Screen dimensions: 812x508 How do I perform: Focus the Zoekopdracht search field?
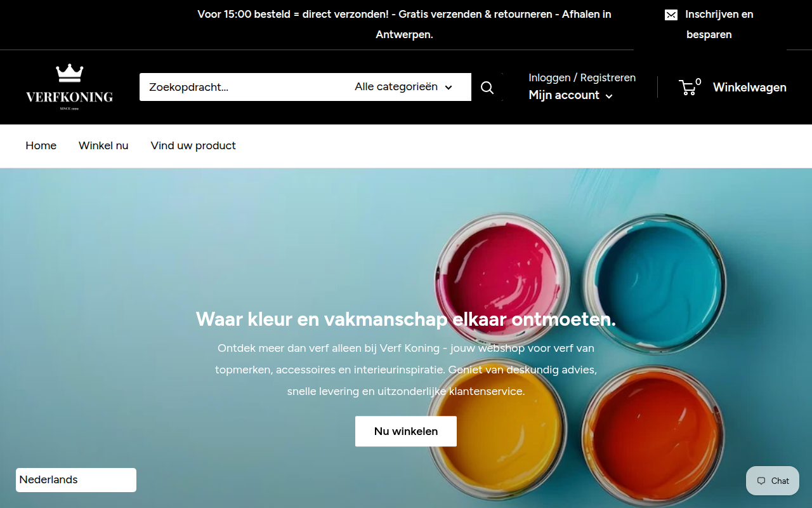pyautogui.click(x=242, y=87)
